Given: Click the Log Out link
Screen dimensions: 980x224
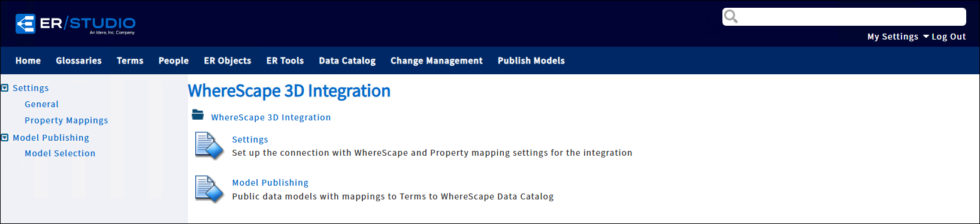Looking at the screenshot, I should pos(949,37).
